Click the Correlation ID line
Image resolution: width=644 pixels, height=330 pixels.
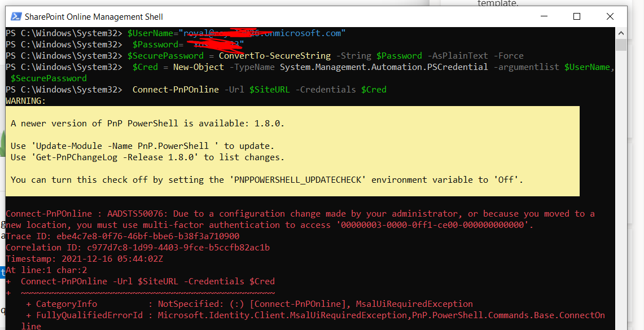point(138,248)
